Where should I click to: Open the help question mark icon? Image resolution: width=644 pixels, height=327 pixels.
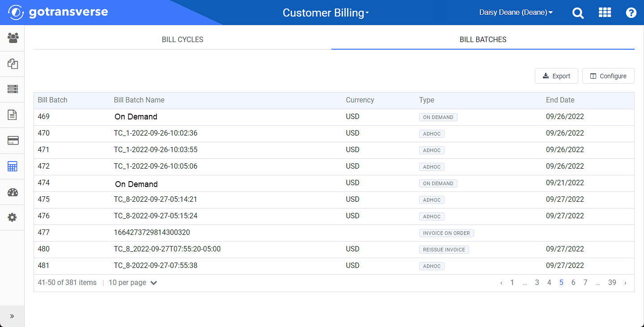pyautogui.click(x=631, y=13)
